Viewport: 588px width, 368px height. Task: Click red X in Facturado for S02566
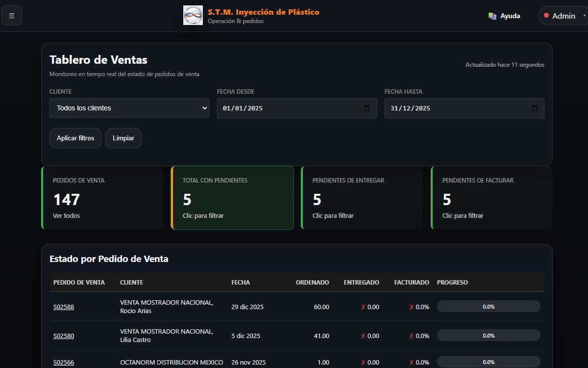pyautogui.click(x=412, y=363)
